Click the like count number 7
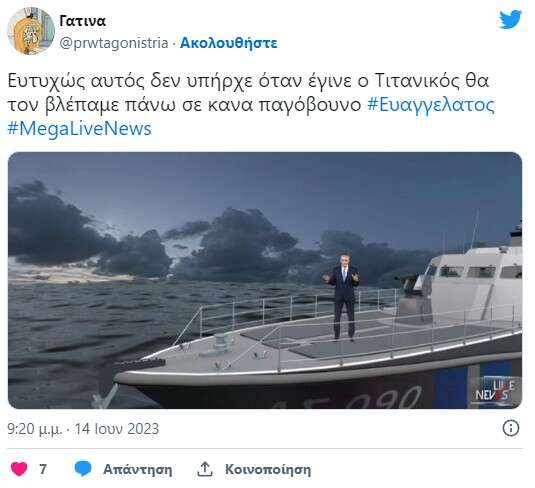This screenshot has height=488, width=535. coord(43,469)
